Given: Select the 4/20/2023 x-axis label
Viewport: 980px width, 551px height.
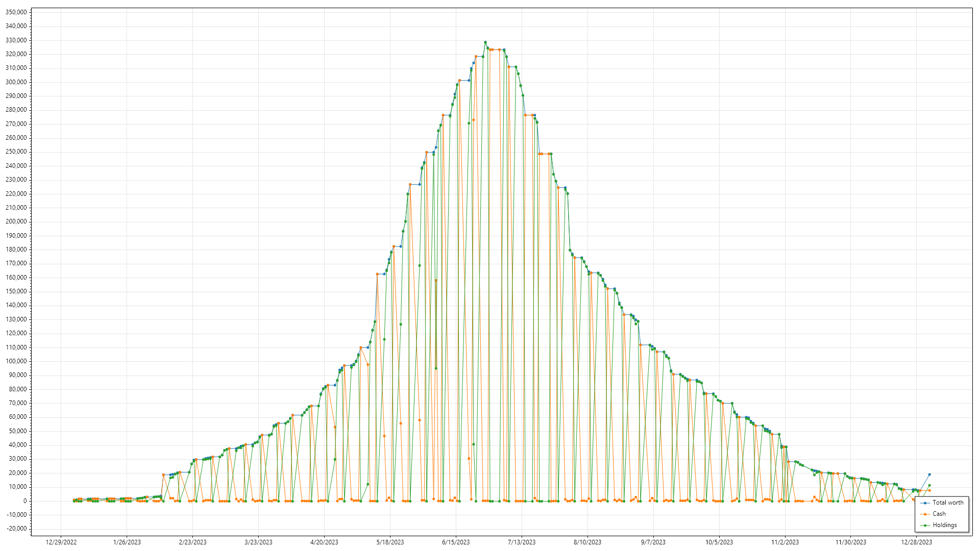Looking at the screenshot, I should coord(325,542).
